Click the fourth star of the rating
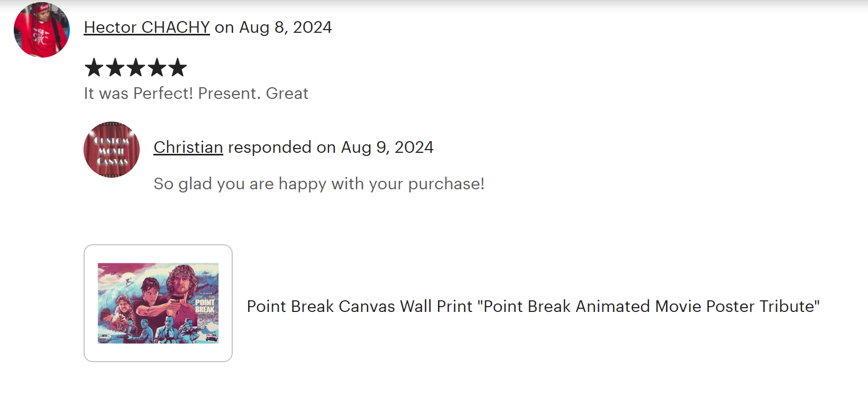The image size is (868, 396). [156, 68]
